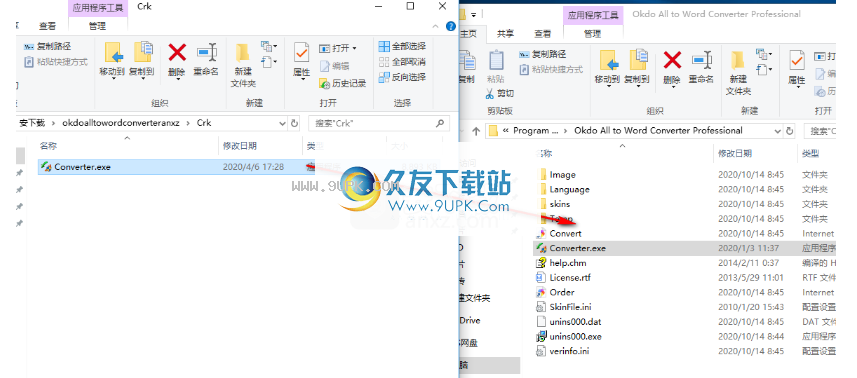Click Program breadcrumb segment in Okdo window
Viewport: 857px width, 378px height.
tap(536, 131)
